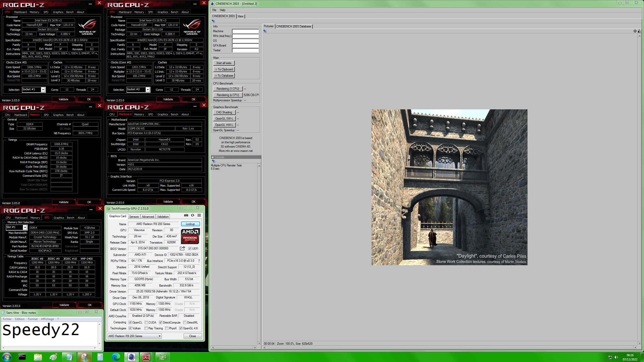Toggle the DirectML checkbox
Screen dimensions: 644x362
coord(185,323)
